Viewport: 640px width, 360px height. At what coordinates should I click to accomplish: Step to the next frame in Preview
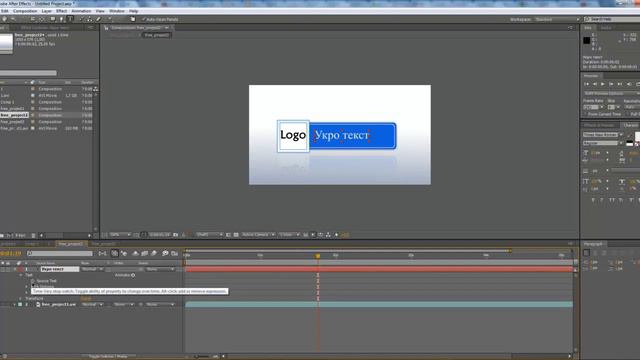[611, 84]
